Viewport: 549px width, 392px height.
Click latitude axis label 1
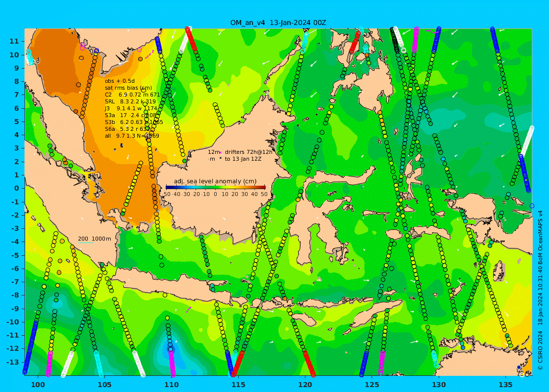[x=17, y=175]
